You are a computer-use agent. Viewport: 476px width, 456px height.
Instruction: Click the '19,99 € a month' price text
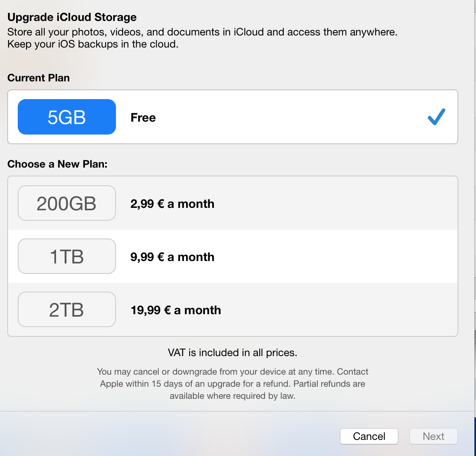click(176, 310)
